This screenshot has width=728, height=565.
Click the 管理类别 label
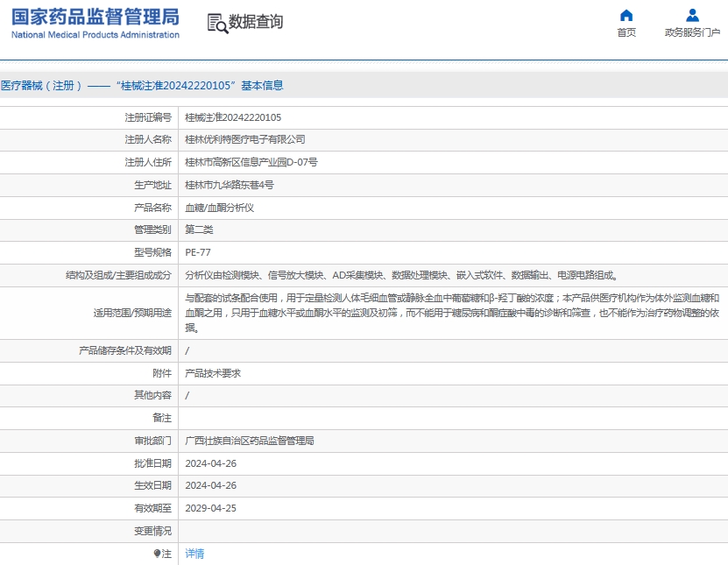(152, 230)
